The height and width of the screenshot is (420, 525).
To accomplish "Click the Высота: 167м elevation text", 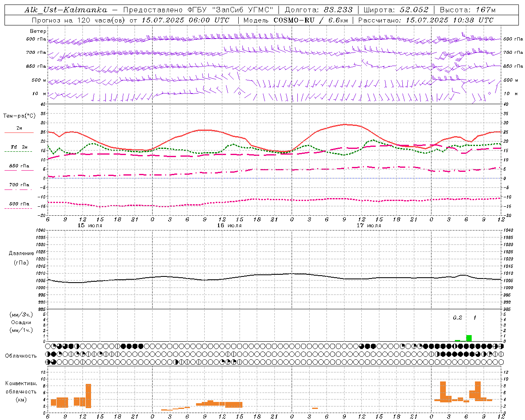I will pos(468,10).
